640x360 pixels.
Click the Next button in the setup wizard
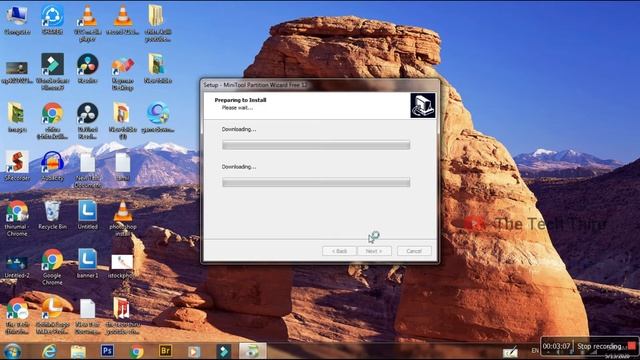click(x=374, y=251)
